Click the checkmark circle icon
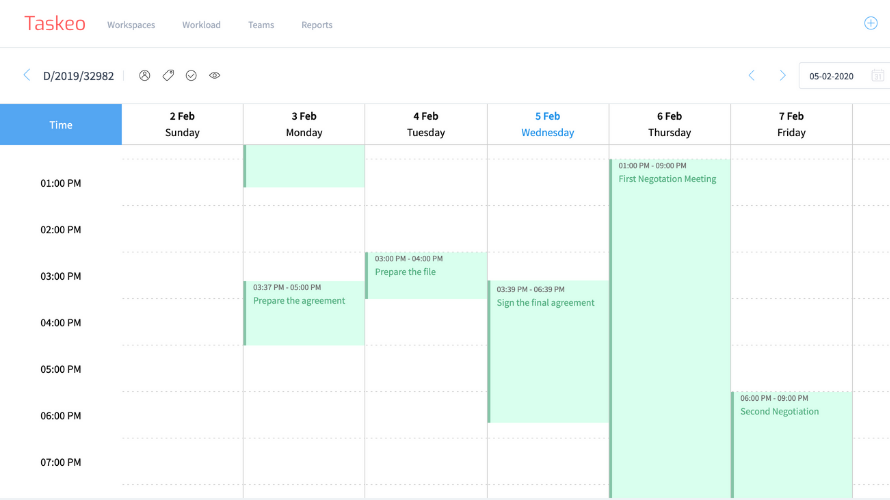Image resolution: width=890 pixels, height=500 pixels. [191, 75]
